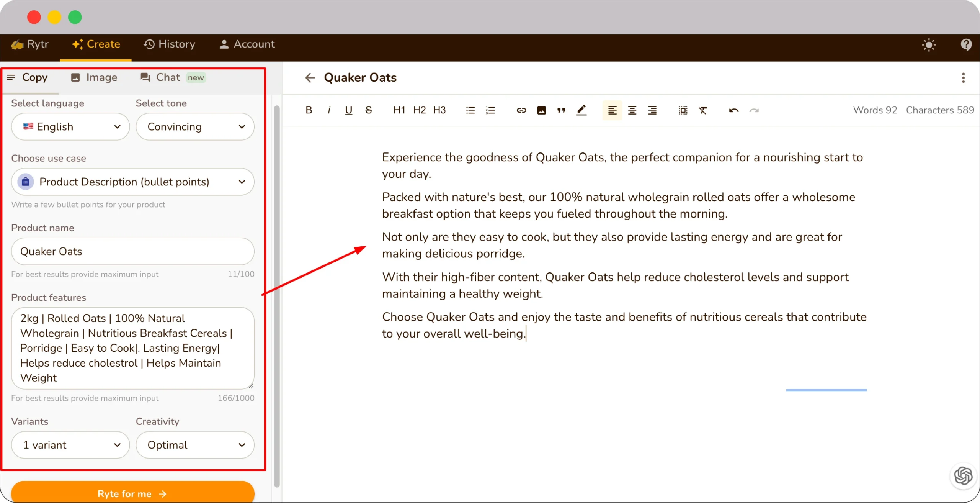
Task: Undo the last edit
Action: click(x=733, y=110)
